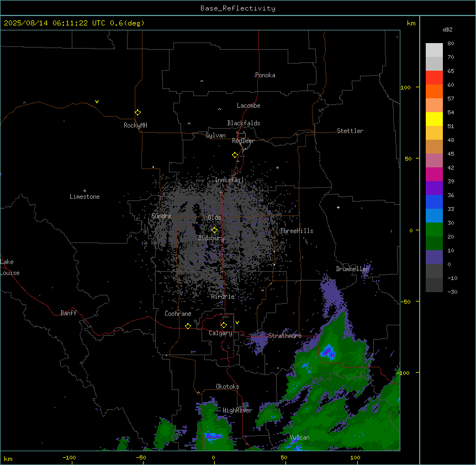Click the -100 tick on the bottom axis

pos(69,457)
